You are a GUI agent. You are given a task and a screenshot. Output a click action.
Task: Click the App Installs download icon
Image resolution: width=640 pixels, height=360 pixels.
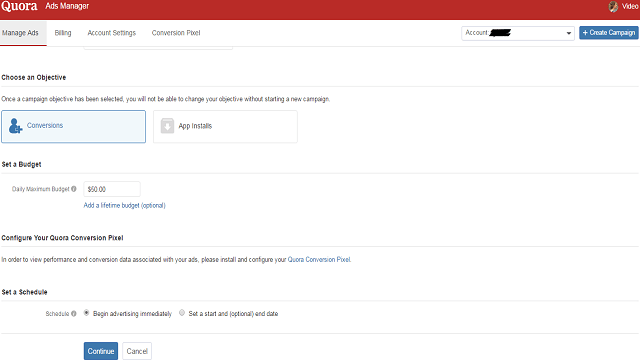click(167, 126)
